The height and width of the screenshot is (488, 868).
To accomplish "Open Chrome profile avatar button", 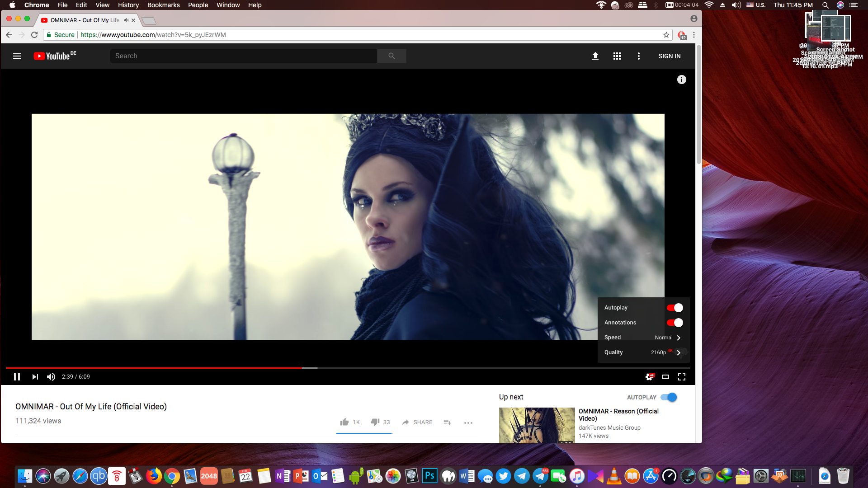I will click(x=694, y=19).
